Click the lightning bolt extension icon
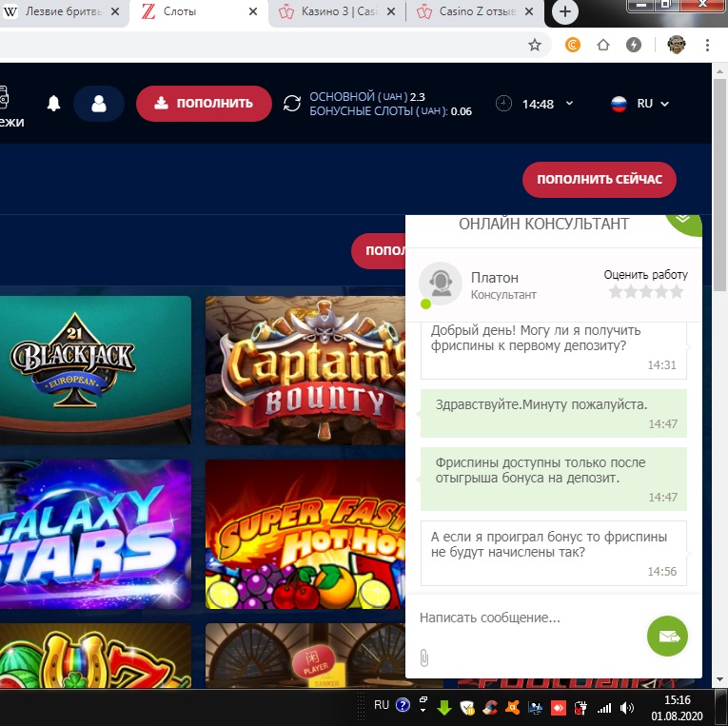This screenshot has height=726, width=728. tap(633, 45)
